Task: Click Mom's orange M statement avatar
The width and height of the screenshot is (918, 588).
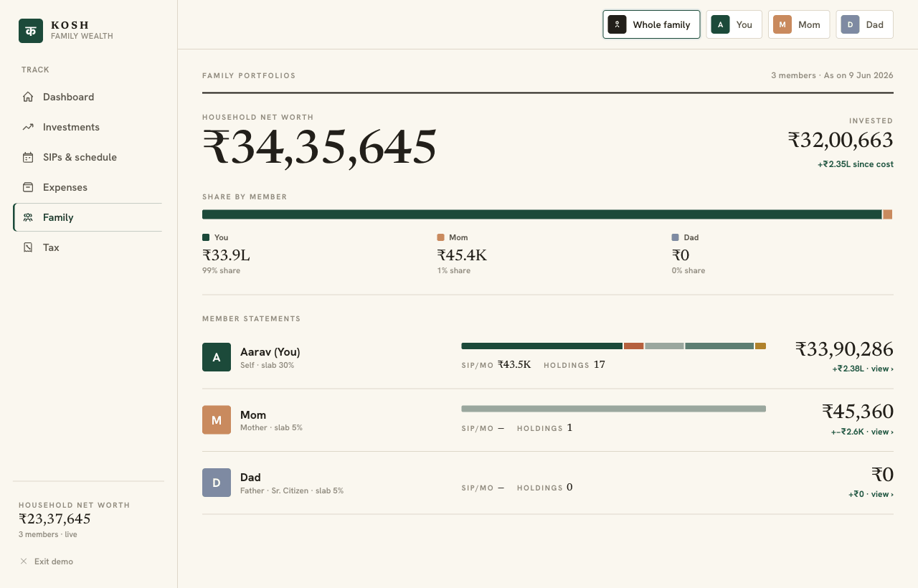Action: coord(217,419)
